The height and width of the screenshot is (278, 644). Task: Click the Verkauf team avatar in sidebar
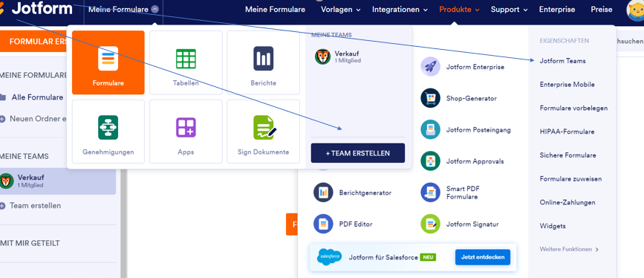coord(7,181)
